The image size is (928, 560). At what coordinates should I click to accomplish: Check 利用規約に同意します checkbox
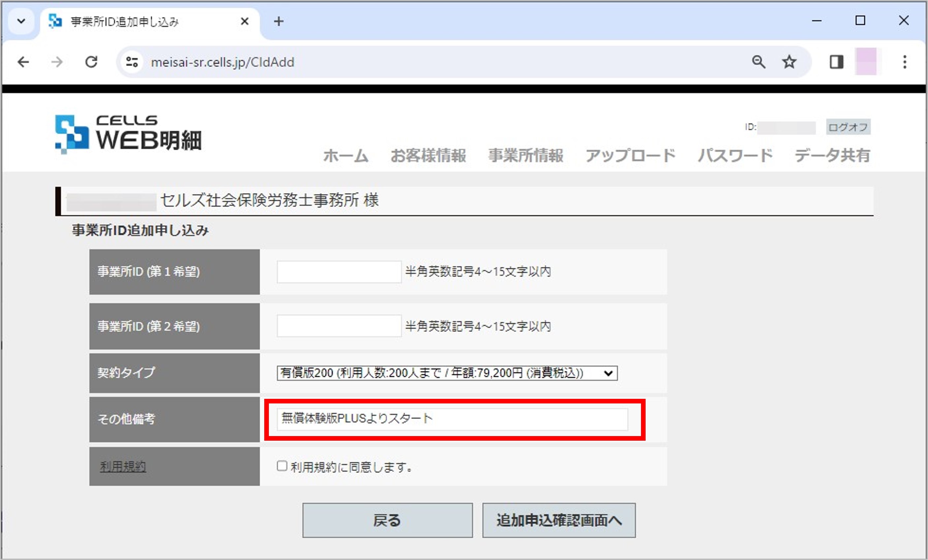[282, 466]
